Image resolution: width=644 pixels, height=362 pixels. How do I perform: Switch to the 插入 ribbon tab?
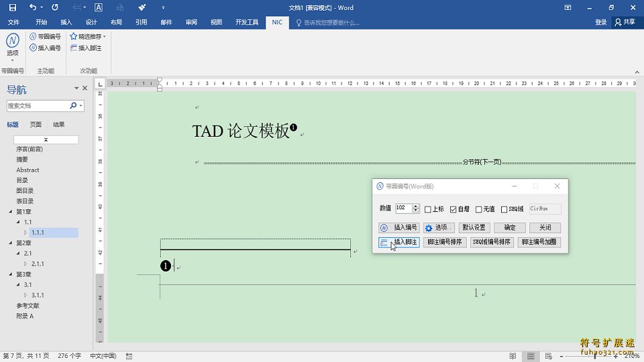coord(66,22)
